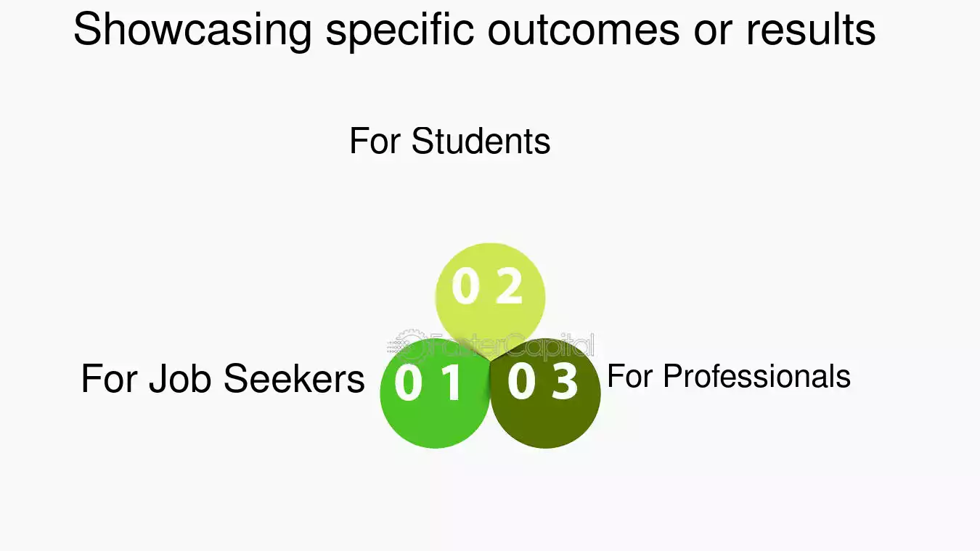Viewport: 980px width, 551px height.
Task: Select the 'For Students' label
Action: 450,140
